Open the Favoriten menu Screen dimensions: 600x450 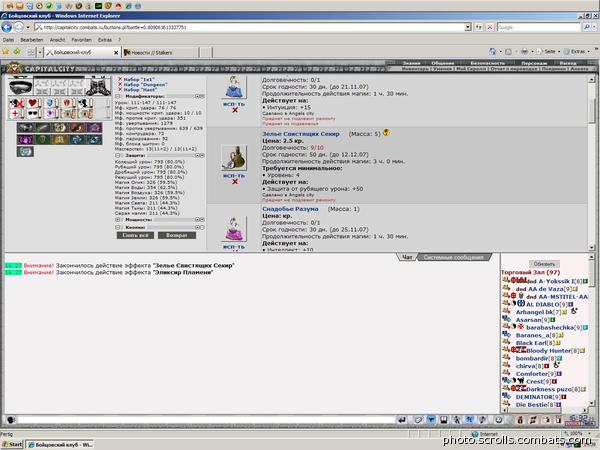[81, 40]
